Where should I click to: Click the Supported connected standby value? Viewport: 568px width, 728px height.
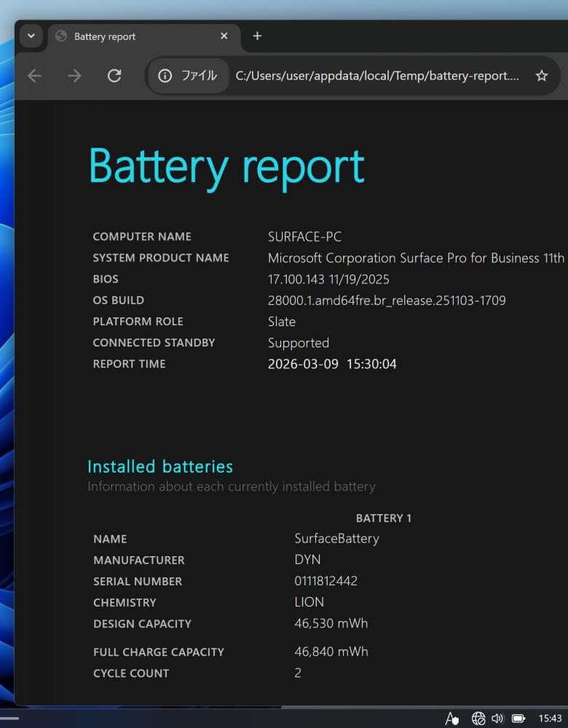pyautogui.click(x=299, y=343)
